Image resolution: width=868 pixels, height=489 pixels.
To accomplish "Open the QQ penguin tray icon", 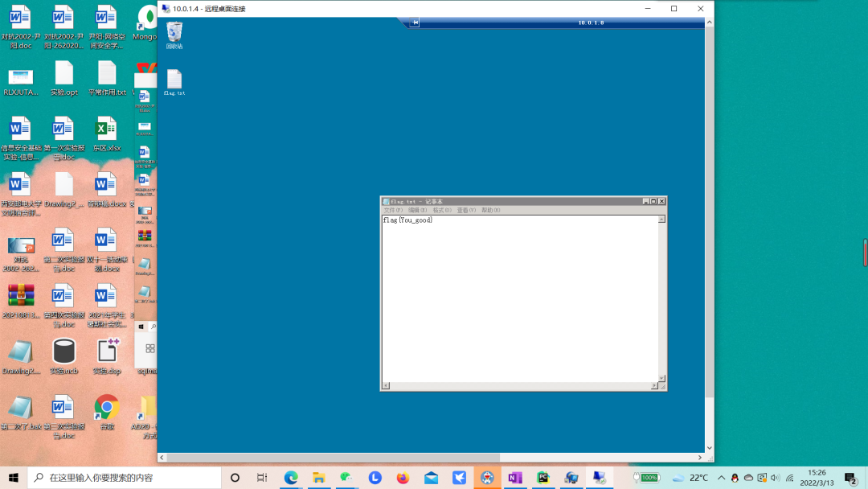I will [x=735, y=478].
